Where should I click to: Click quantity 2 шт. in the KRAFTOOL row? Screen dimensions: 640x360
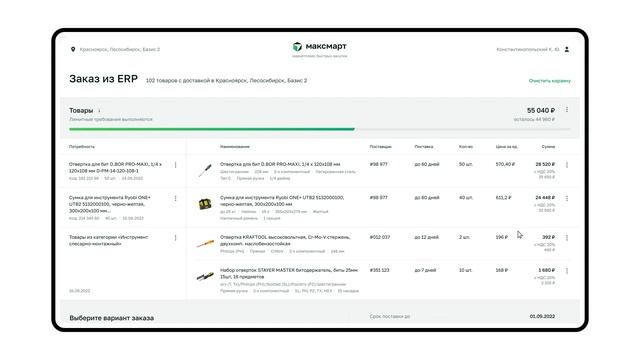click(464, 237)
